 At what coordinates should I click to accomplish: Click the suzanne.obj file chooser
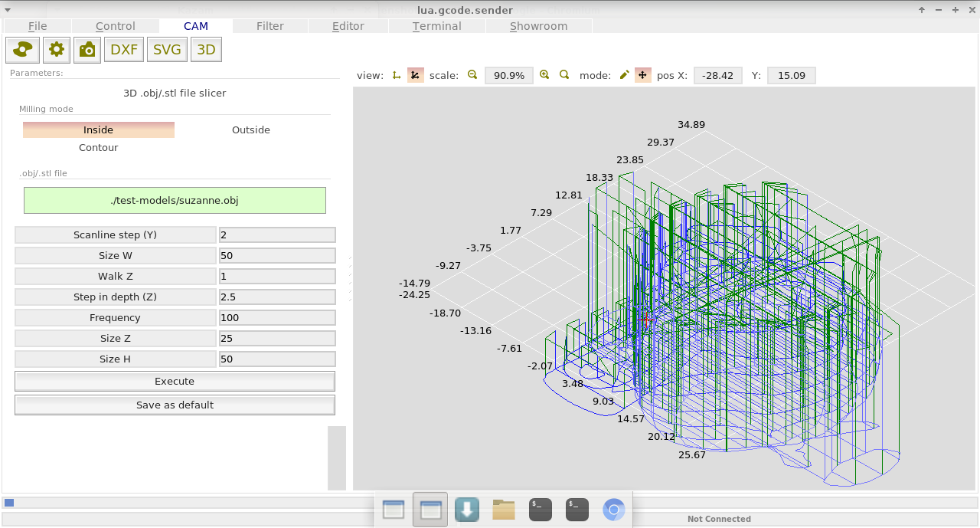(175, 201)
